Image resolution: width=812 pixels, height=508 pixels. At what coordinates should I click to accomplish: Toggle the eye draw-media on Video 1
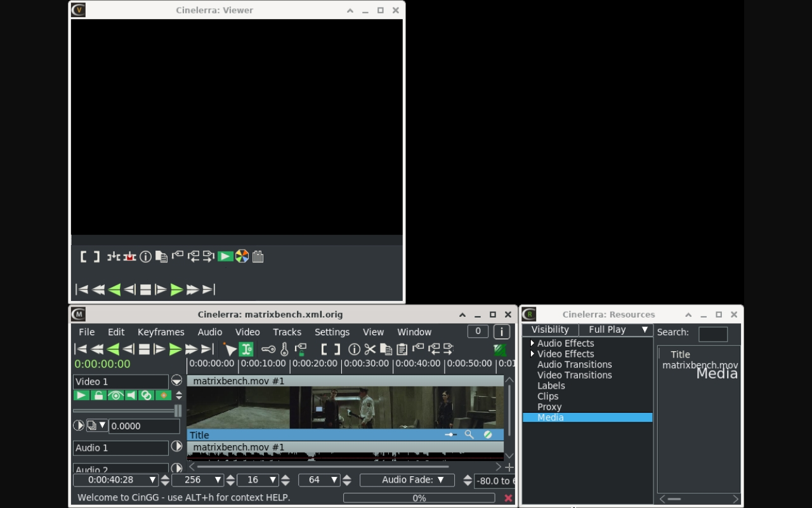click(115, 396)
